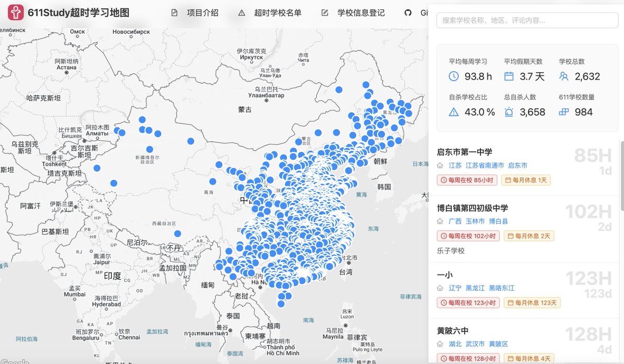This screenshot has height=364, width=624.
Task: Click the blocks icon for 611学校数量
Action: 564,112
